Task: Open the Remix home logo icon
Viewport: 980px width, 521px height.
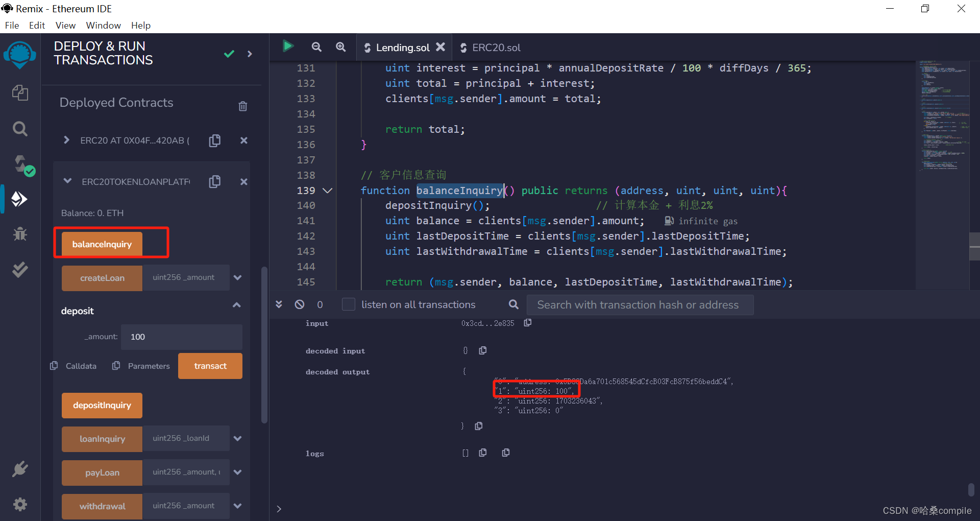Action: [x=19, y=55]
